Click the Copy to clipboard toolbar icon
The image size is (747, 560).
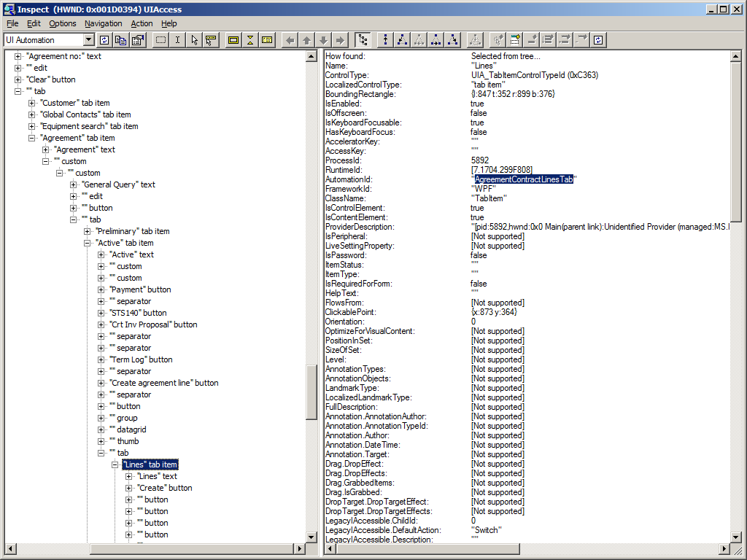(x=121, y=40)
